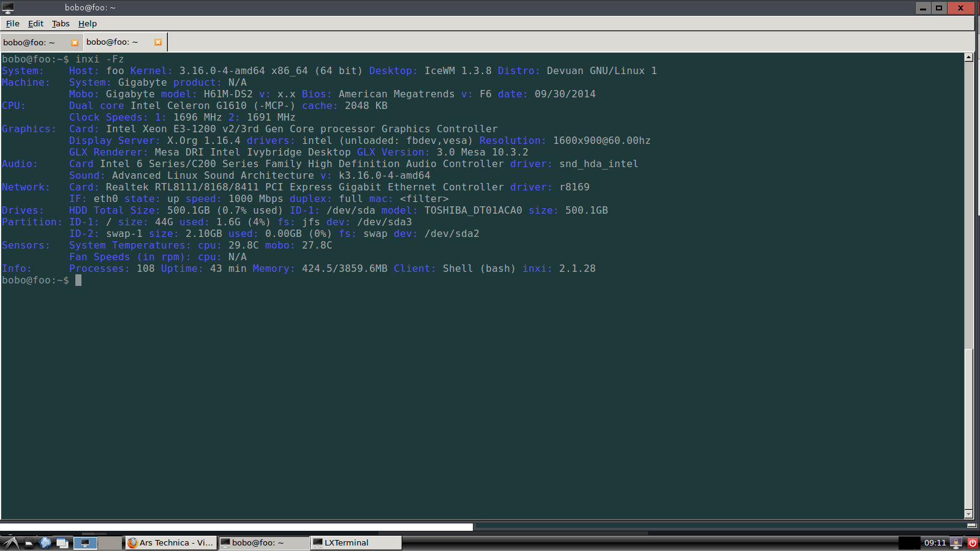The width and height of the screenshot is (980, 551).
Task: Click Bios date '09/30/2014'
Action: (565, 94)
